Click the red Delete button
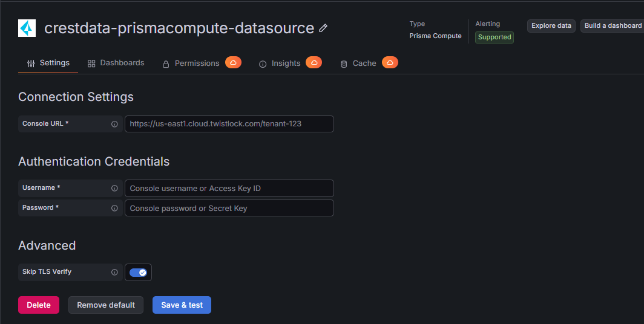The height and width of the screenshot is (324, 644). pyautogui.click(x=39, y=305)
